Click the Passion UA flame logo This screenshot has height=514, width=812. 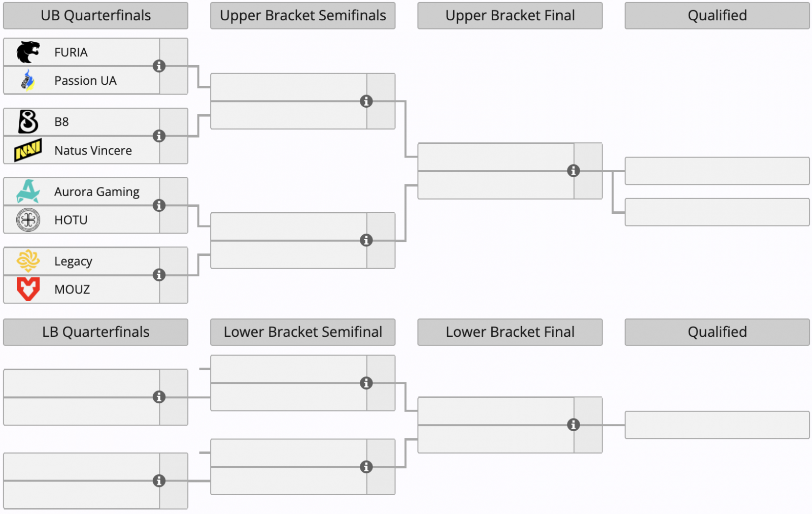28,80
